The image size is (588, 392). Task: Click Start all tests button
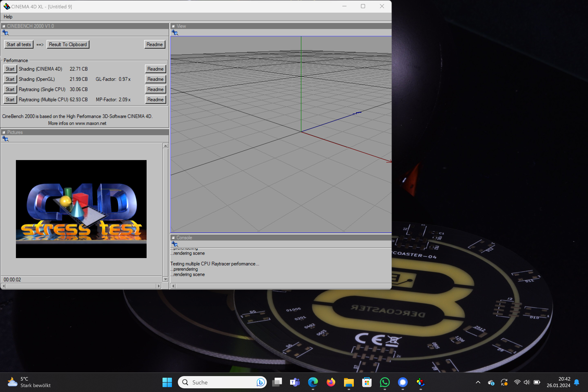[19, 45]
